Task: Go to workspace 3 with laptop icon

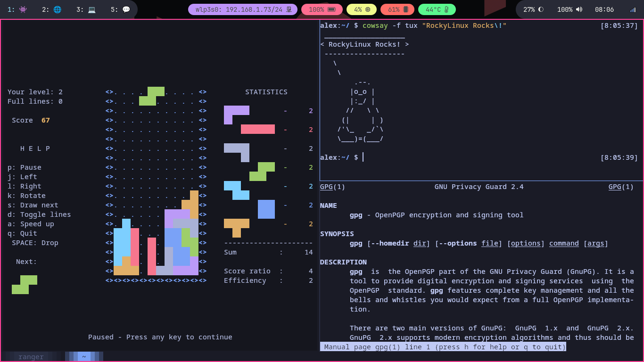Action: pos(86,9)
